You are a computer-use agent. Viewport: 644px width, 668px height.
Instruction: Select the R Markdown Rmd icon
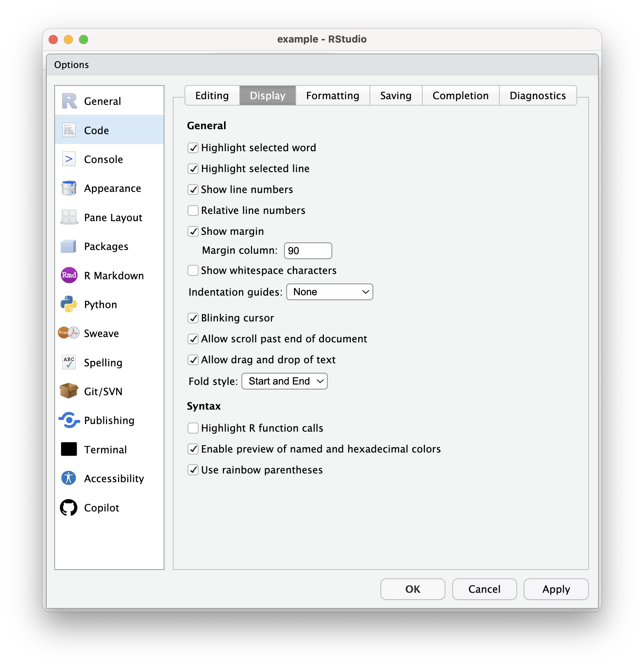69,275
